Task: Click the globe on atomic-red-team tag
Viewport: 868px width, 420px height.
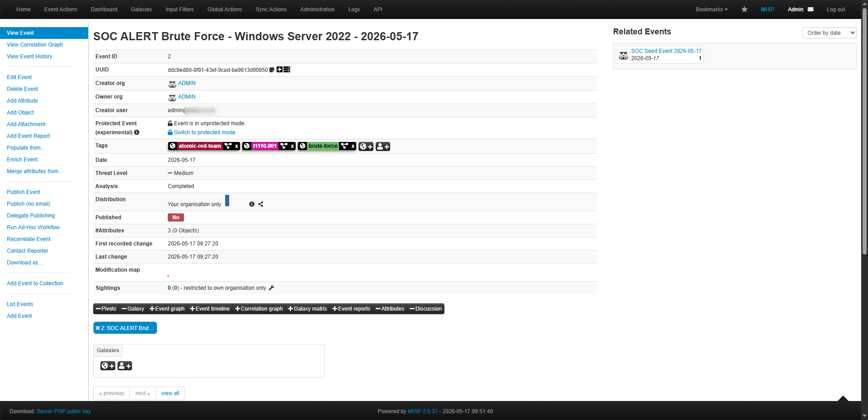Action: tap(173, 146)
